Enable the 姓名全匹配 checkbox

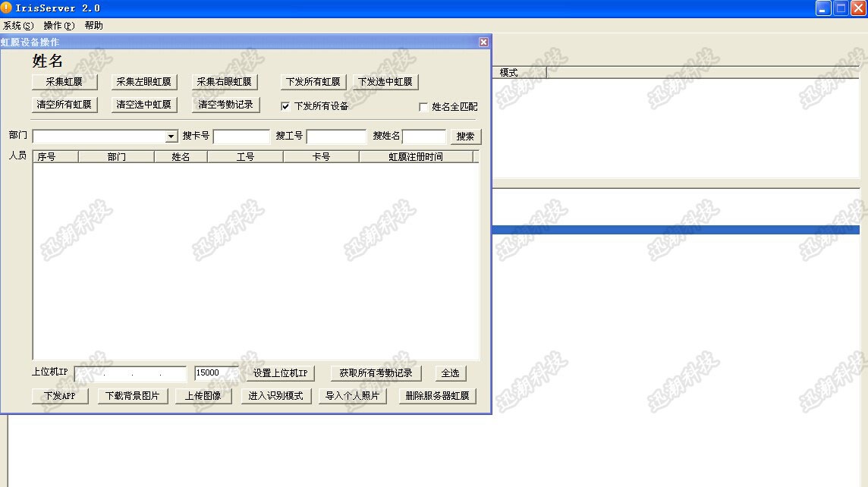click(x=423, y=107)
